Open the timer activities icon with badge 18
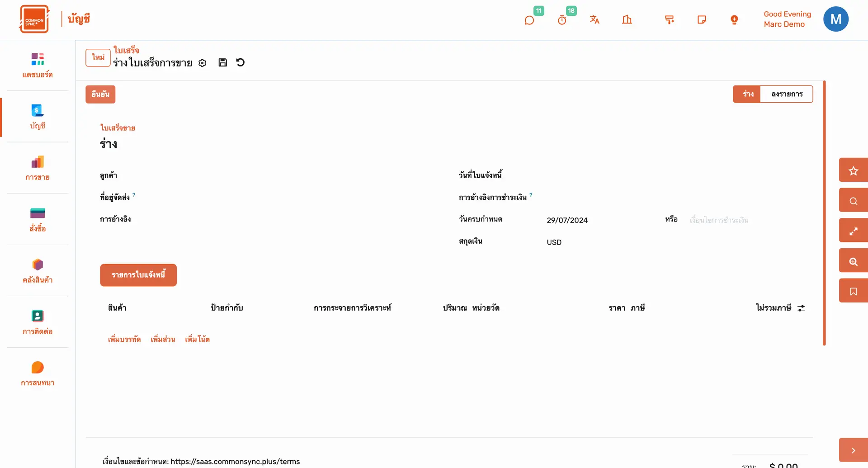This screenshot has height=468, width=868. point(562,20)
